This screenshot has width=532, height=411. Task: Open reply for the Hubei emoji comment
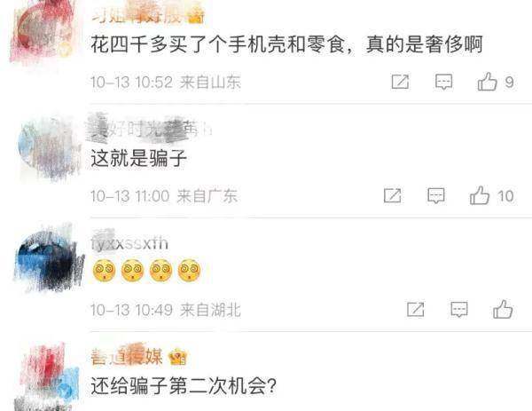pyautogui.click(x=459, y=310)
